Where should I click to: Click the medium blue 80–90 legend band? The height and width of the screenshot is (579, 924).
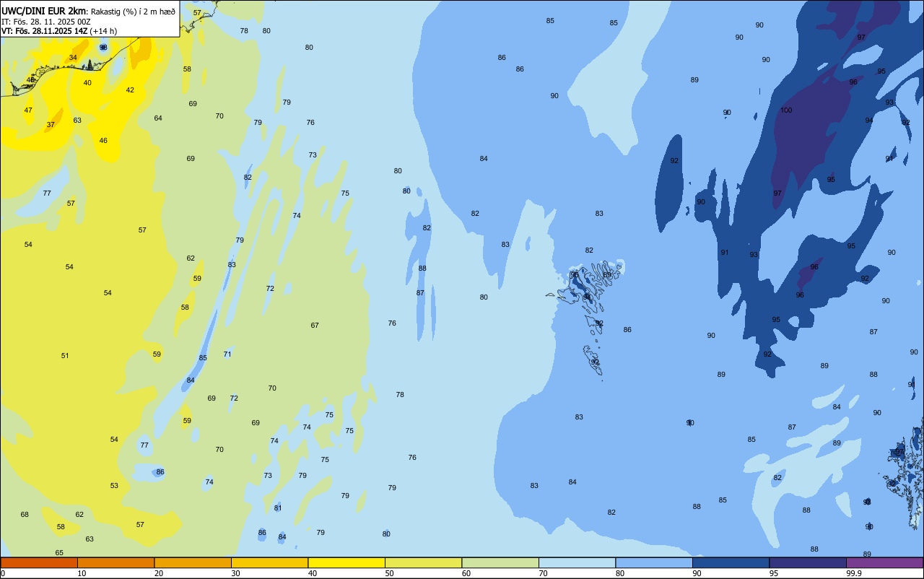click(654, 562)
